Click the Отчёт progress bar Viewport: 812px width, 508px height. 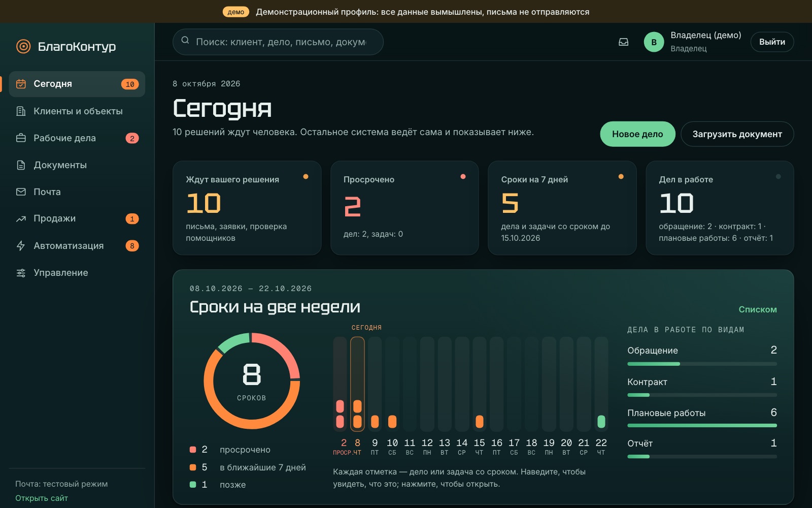[x=702, y=456]
